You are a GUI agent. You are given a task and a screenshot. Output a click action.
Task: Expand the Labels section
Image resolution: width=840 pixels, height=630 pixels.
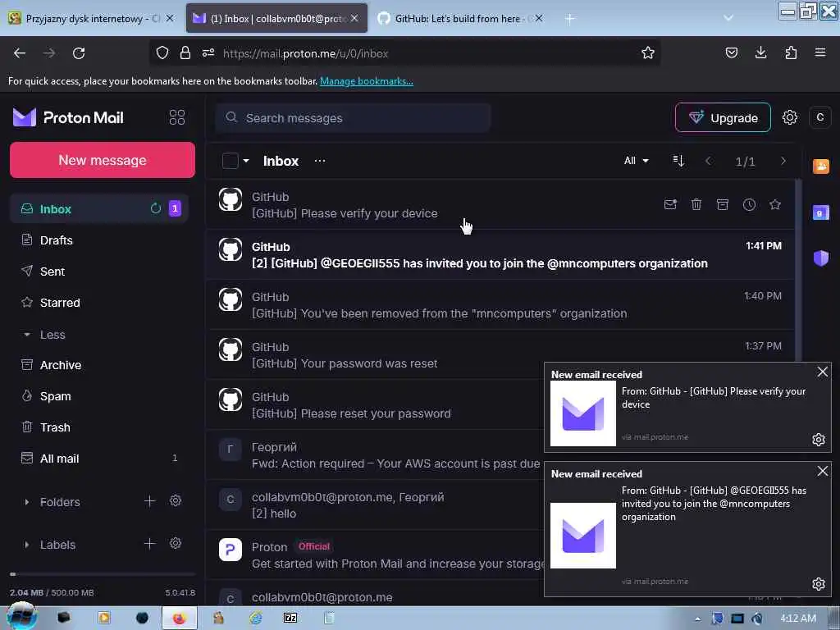pyautogui.click(x=26, y=545)
